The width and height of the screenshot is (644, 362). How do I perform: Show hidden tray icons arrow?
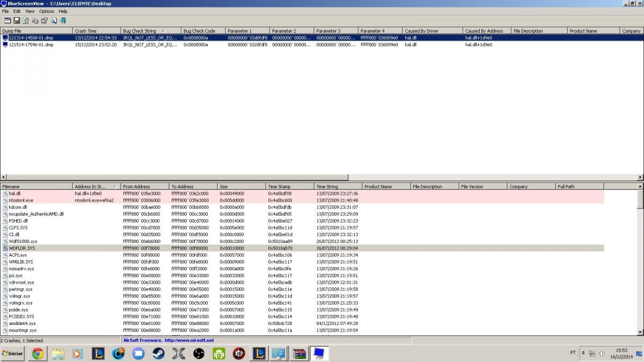coord(583,353)
